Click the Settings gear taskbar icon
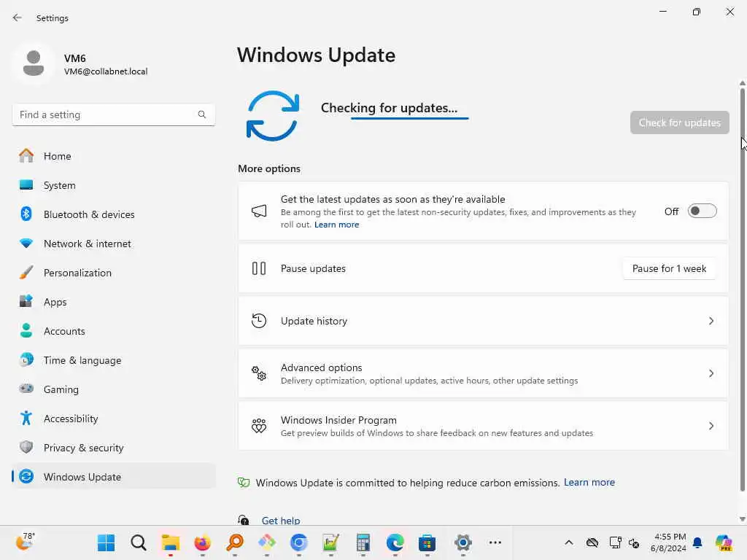Image resolution: width=747 pixels, height=560 pixels. (x=462, y=542)
